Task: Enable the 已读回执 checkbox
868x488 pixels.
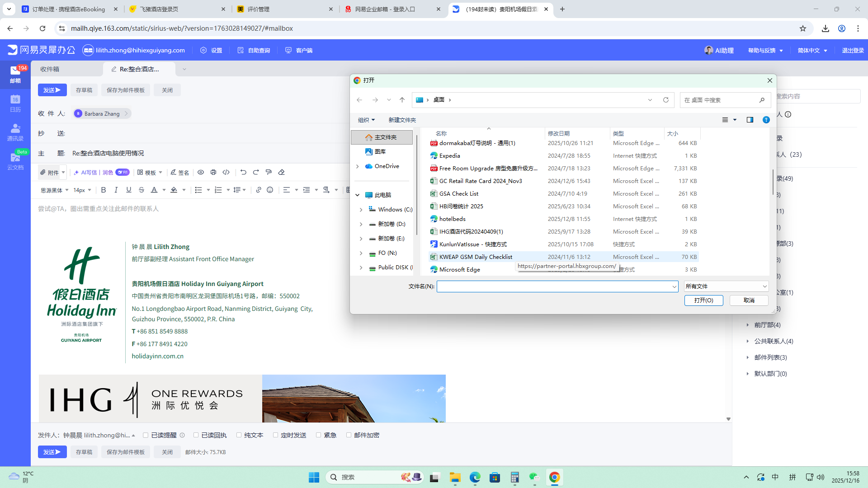Action: point(196,435)
